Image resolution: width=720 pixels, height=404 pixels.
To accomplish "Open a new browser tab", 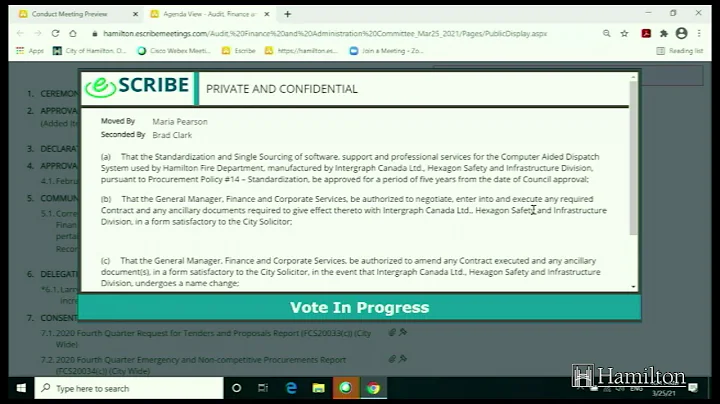I will tap(287, 14).
